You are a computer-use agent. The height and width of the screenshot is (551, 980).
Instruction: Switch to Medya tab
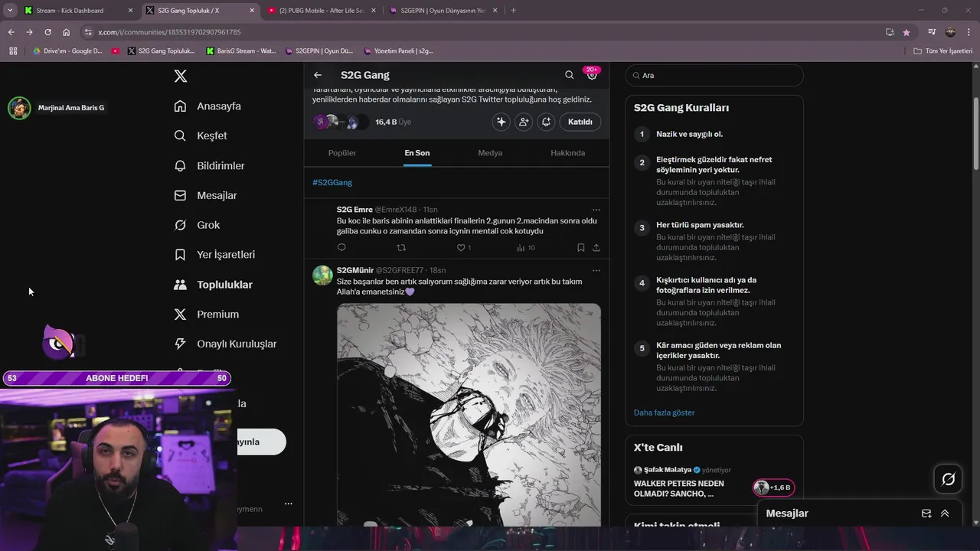coord(490,153)
